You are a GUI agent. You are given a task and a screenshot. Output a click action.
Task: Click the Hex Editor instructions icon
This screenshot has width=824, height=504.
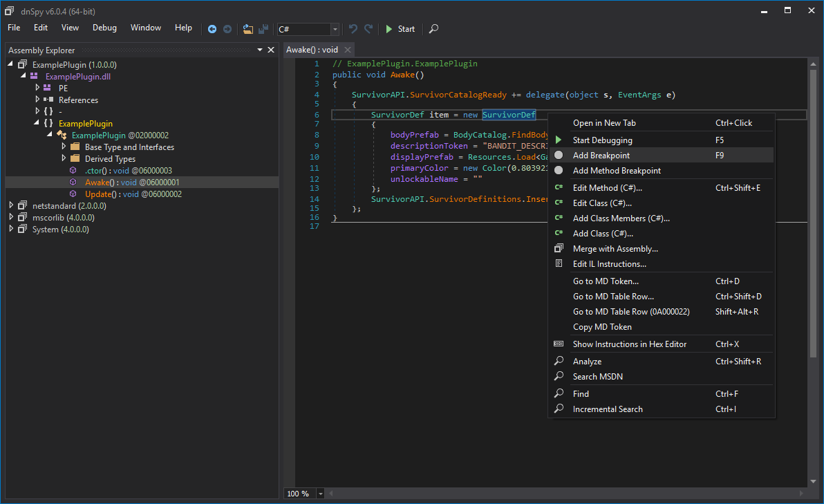tap(559, 344)
